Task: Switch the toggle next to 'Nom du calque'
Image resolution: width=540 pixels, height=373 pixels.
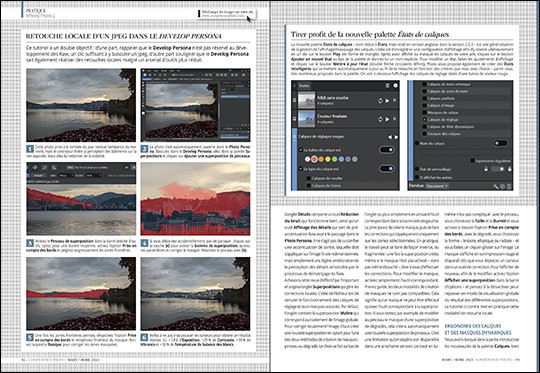Action: 500,143
